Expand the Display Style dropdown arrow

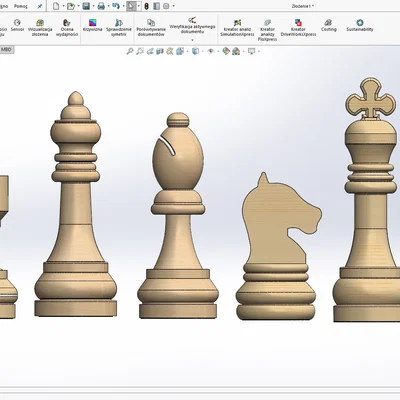[202, 51]
